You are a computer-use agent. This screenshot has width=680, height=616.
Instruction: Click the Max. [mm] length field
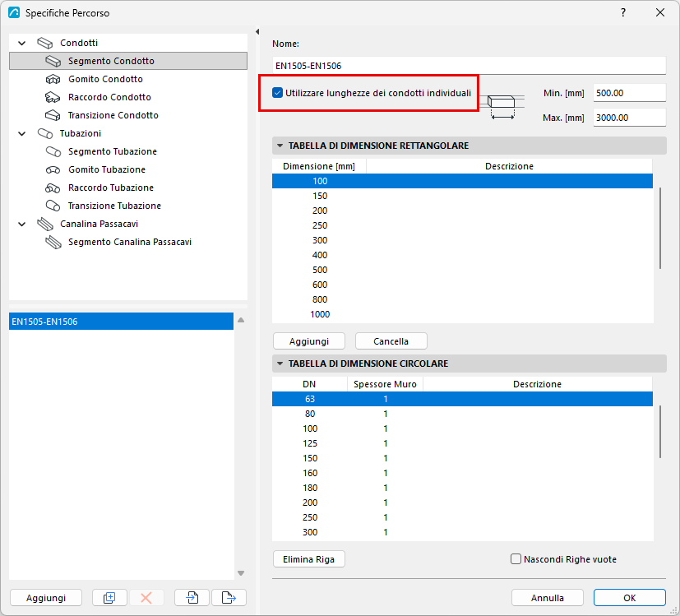pos(630,118)
